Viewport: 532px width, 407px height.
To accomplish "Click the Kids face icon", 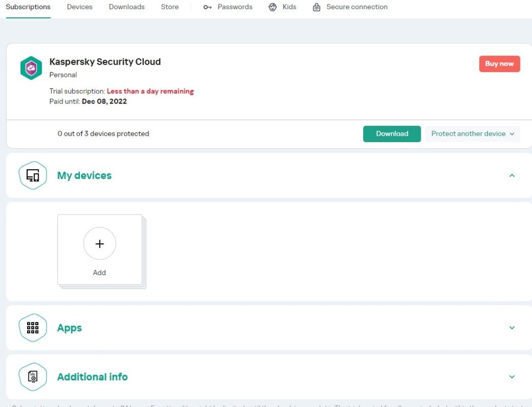I will 273,7.
